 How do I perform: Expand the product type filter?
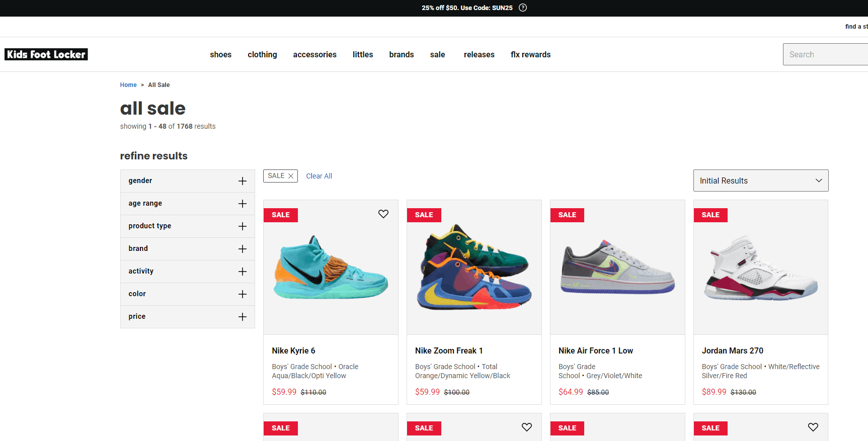click(x=188, y=226)
